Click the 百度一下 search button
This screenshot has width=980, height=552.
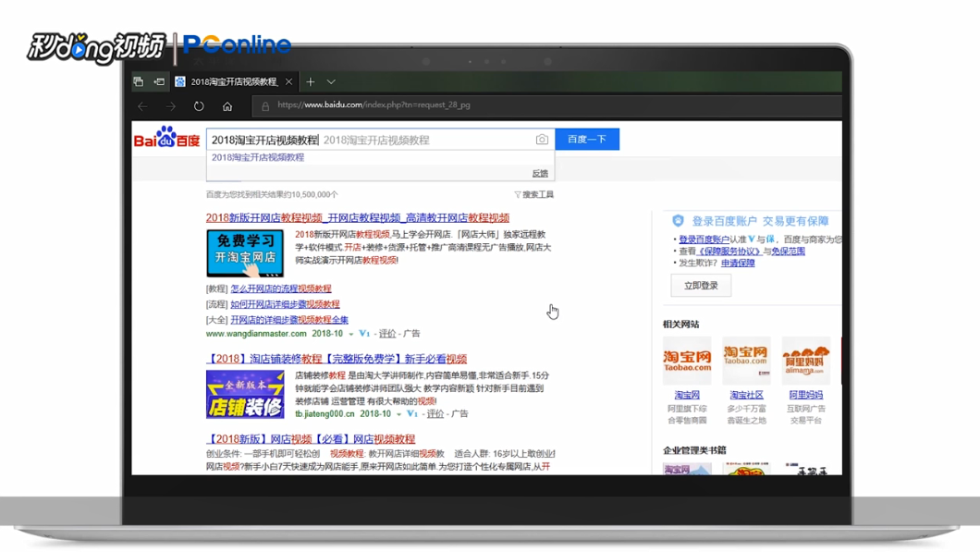point(587,139)
